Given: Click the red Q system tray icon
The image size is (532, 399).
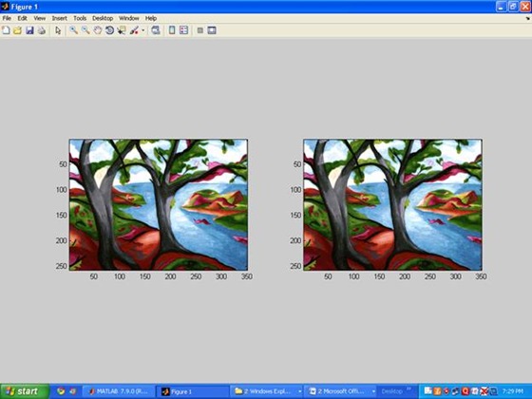Looking at the screenshot, I should [x=465, y=391].
